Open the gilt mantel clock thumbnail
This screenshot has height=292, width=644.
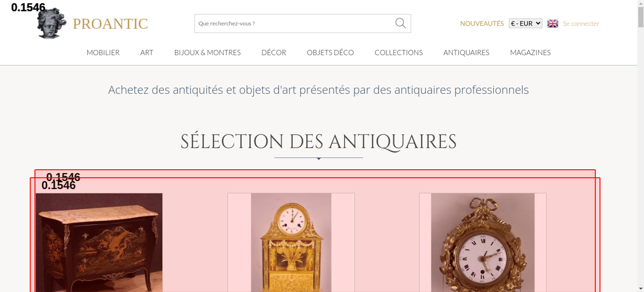pyautogui.click(x=291, y=242)
